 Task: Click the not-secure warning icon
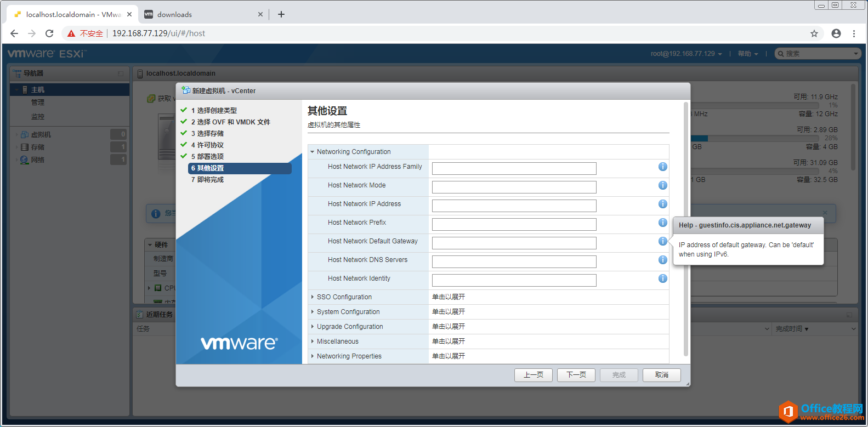[x=71, y=33]
